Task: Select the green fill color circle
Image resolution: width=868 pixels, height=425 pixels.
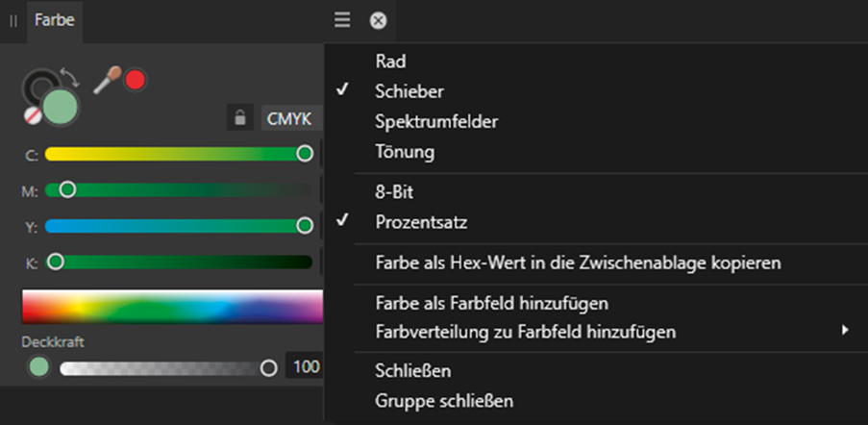Action: tap(61, 107)
